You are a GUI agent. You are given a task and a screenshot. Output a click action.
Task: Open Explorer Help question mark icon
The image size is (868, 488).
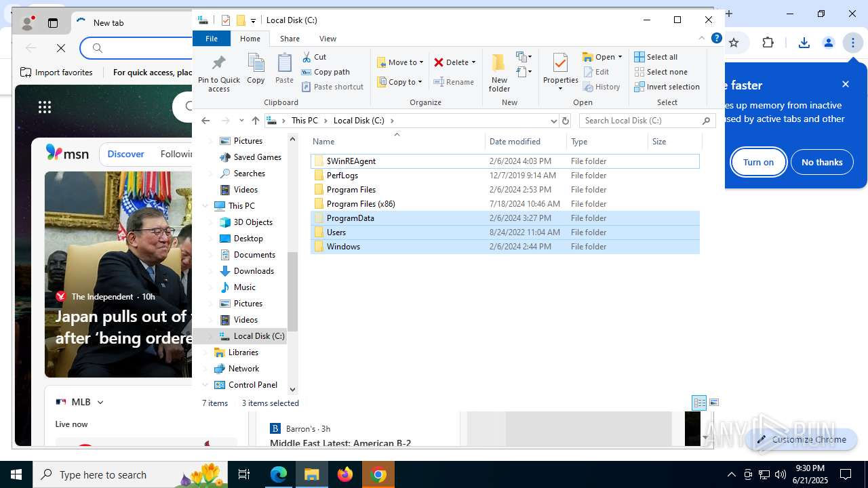(x=716, y=39)
